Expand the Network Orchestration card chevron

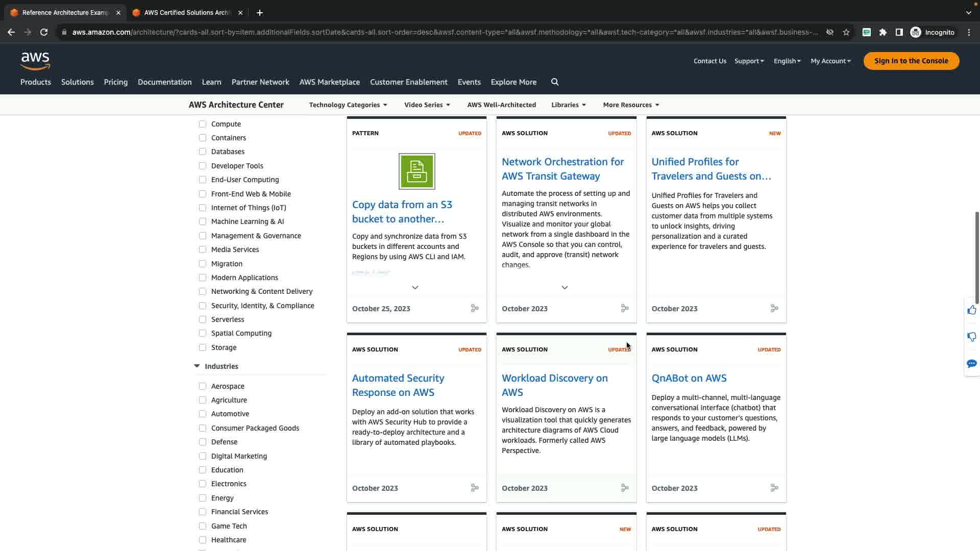tap(565, 288)
